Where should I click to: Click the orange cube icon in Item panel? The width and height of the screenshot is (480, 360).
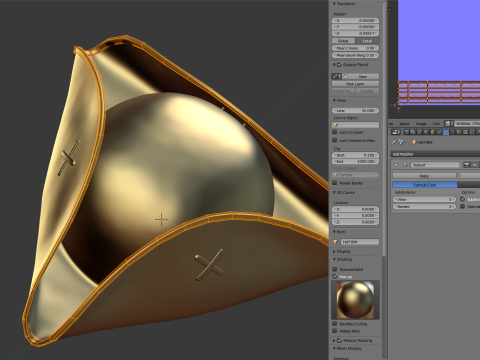(336, 242)
